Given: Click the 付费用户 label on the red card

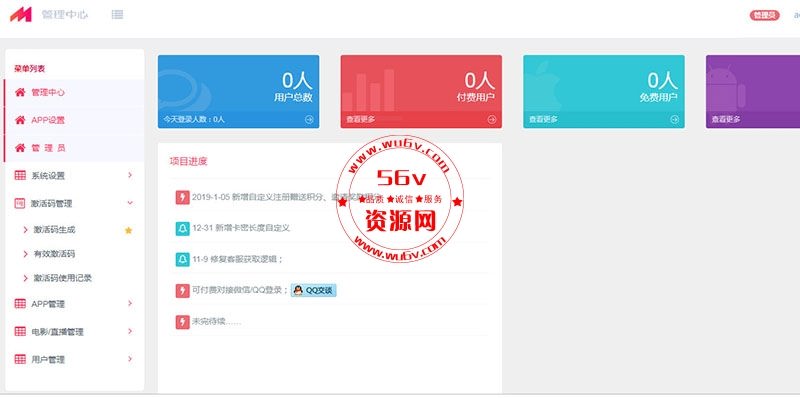Looking at the screenshot, I should tap(476, 97).
